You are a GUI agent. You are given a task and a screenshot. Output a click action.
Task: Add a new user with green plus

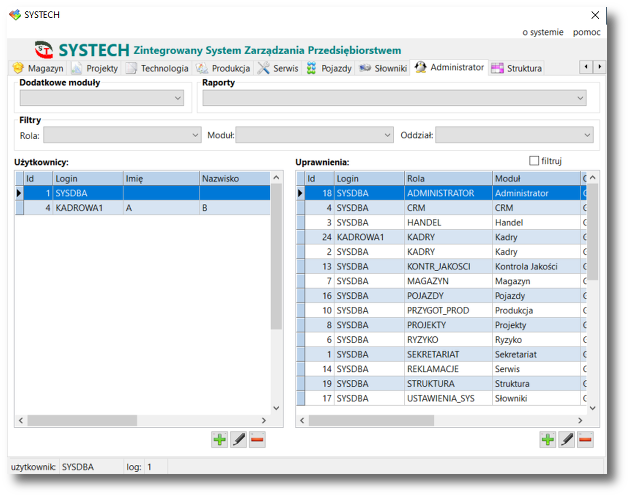(219, 440)
